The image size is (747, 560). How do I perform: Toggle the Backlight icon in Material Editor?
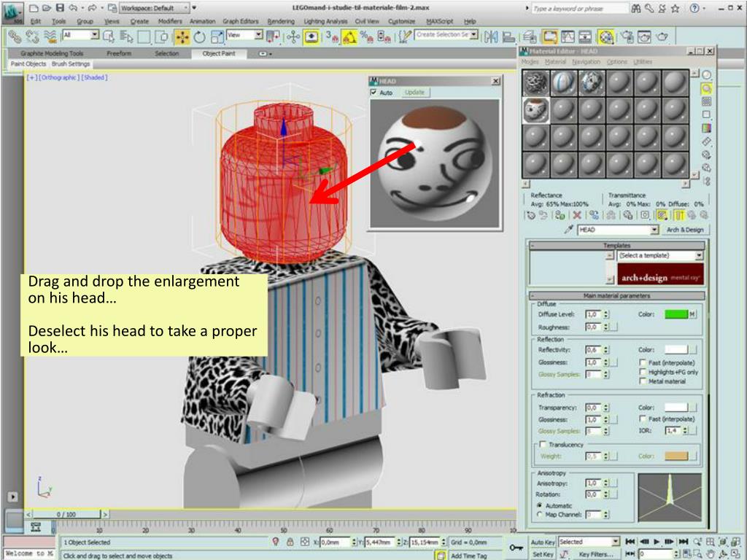tap(706, 88)
